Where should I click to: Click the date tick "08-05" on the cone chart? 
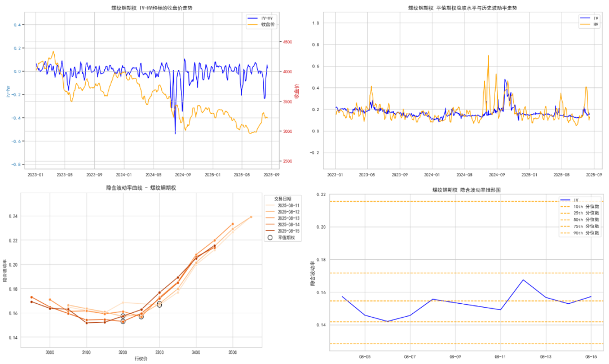365,357
